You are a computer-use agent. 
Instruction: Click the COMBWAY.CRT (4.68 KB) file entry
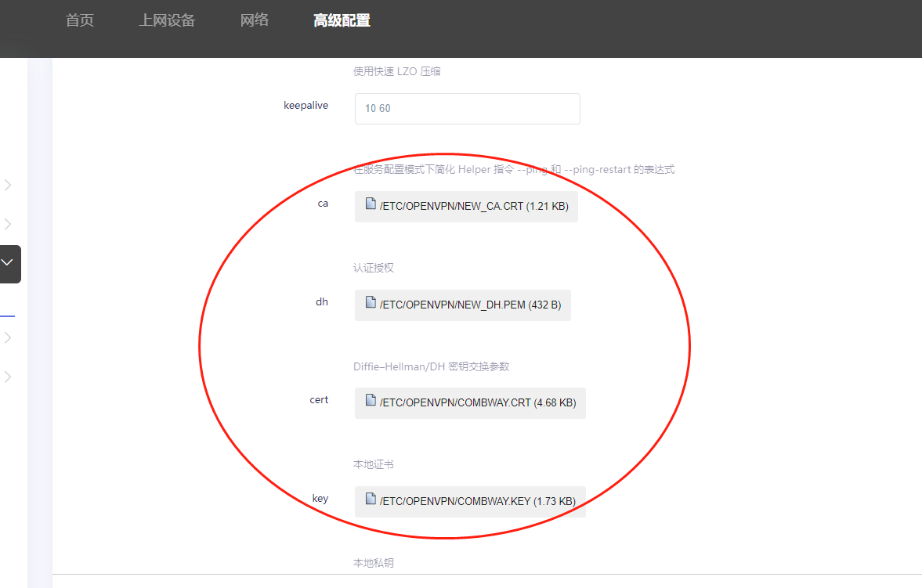478,403
